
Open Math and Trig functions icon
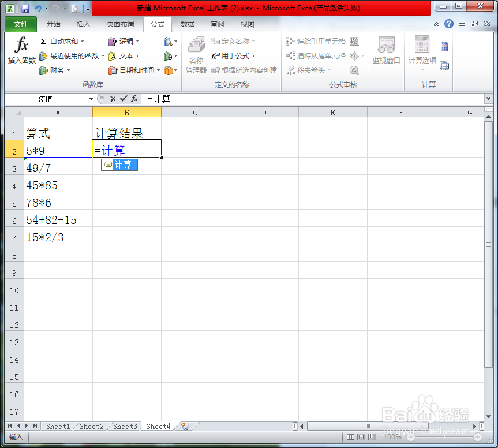(x=170, y=56)
